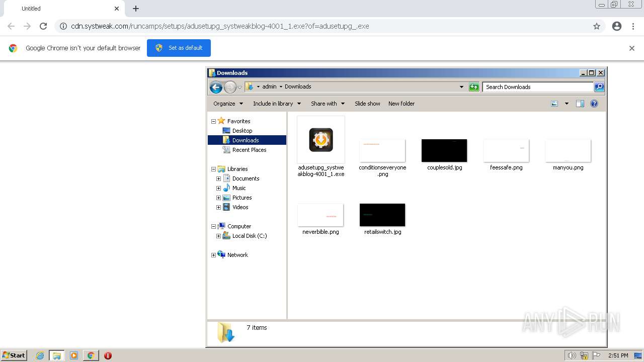
Task: Toggle the preview pane
Action: tap(580, 104)
